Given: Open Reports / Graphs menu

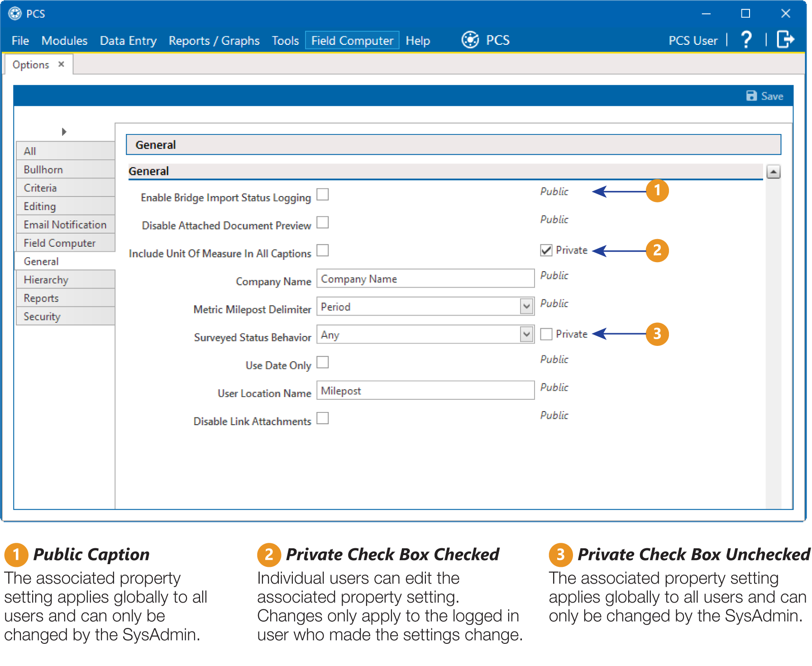Looking at the screenshot, I should (214, 41).
